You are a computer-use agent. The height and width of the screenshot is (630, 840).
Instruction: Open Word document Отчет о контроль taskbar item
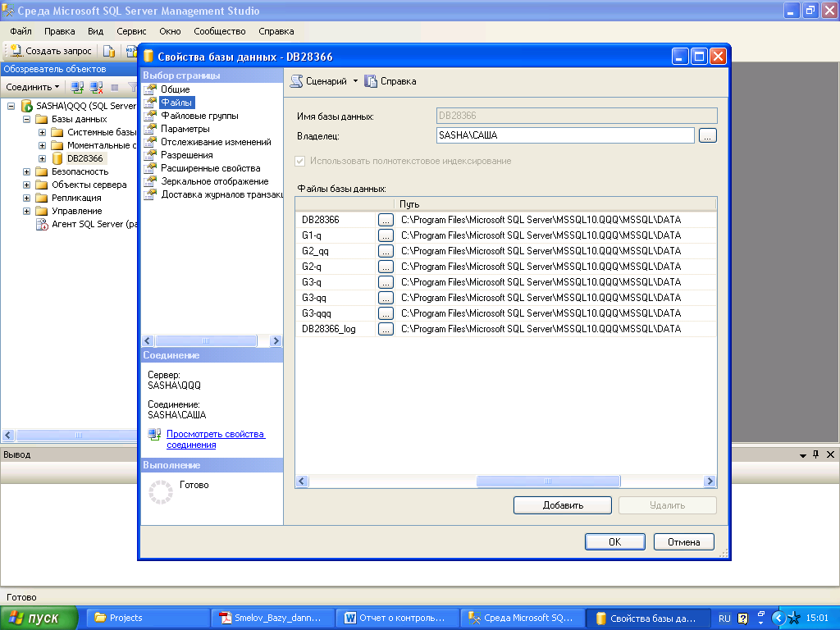(x=398, y=618)
